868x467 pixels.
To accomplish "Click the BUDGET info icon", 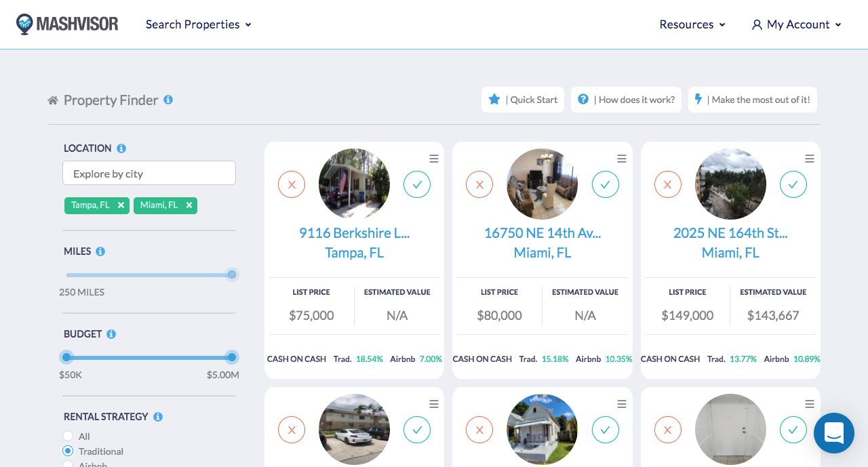I will click(x=113, y=333).
